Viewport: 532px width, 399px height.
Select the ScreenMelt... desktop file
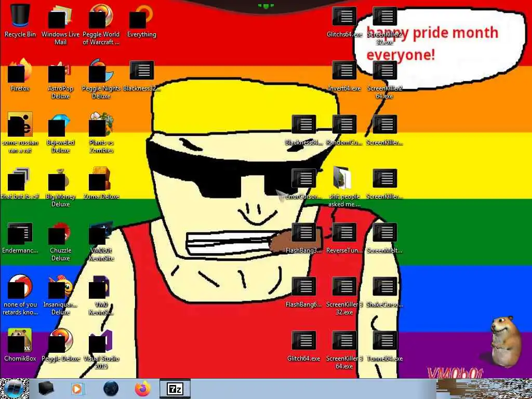pos(384,237)
